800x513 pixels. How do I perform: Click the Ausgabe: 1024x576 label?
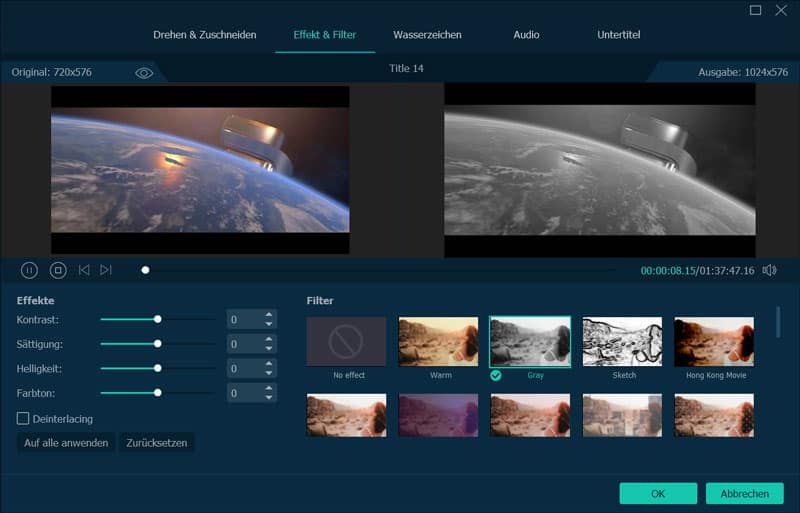click(743, 72)
